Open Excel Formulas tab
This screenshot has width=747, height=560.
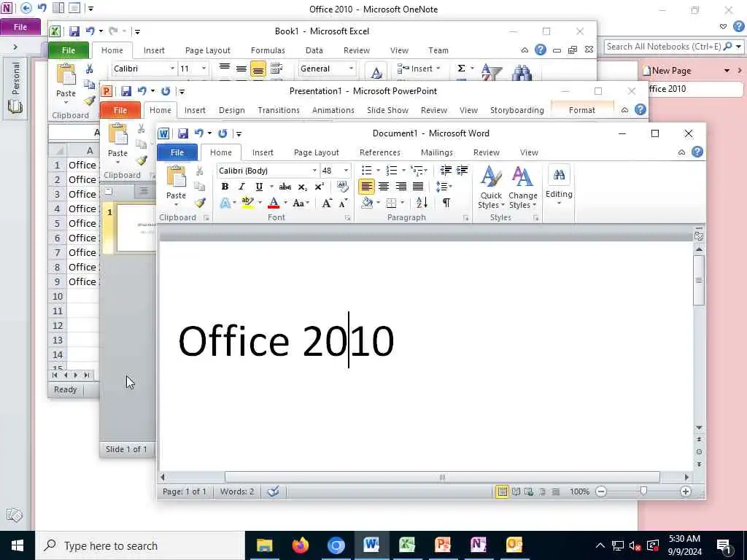coord(268,50)
